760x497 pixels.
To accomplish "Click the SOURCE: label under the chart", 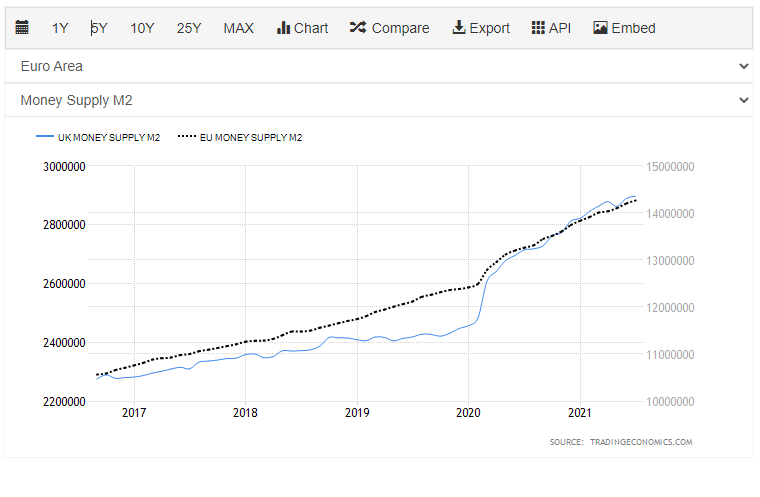I will coord(567,442).
